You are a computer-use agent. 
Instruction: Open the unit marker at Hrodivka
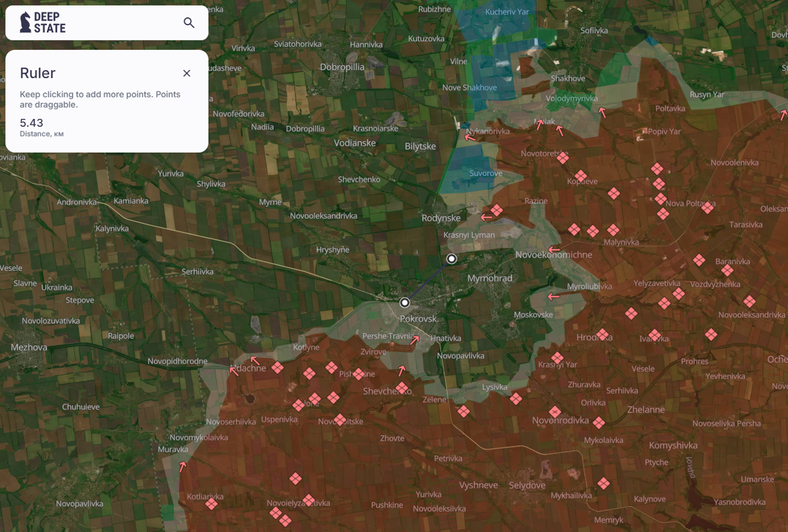click(x=603, y=335)
